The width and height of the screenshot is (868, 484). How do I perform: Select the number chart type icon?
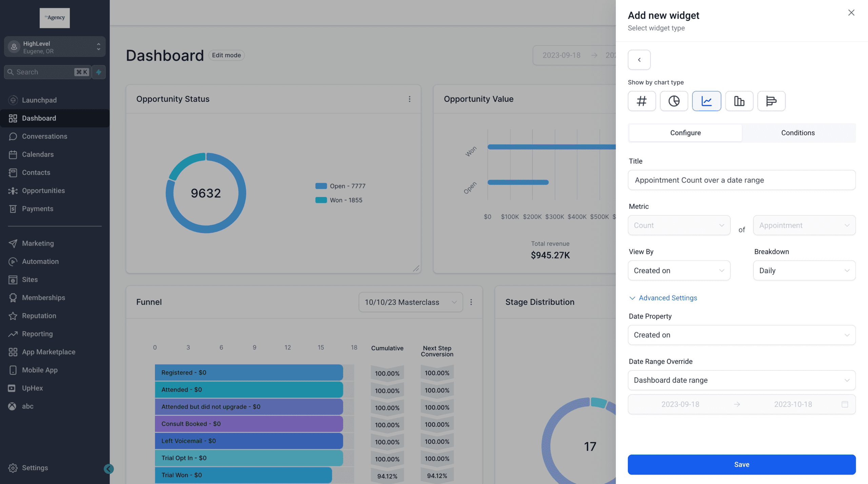coord(642,101)
